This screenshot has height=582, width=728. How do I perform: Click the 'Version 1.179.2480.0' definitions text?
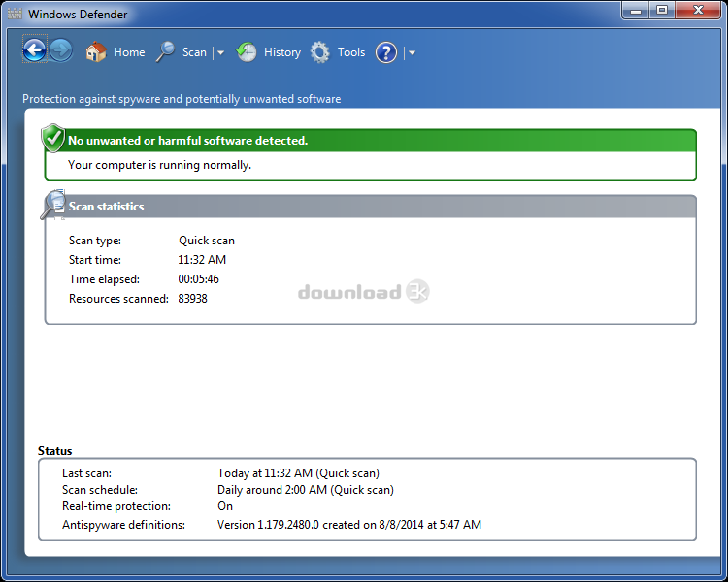pos(268,525)
